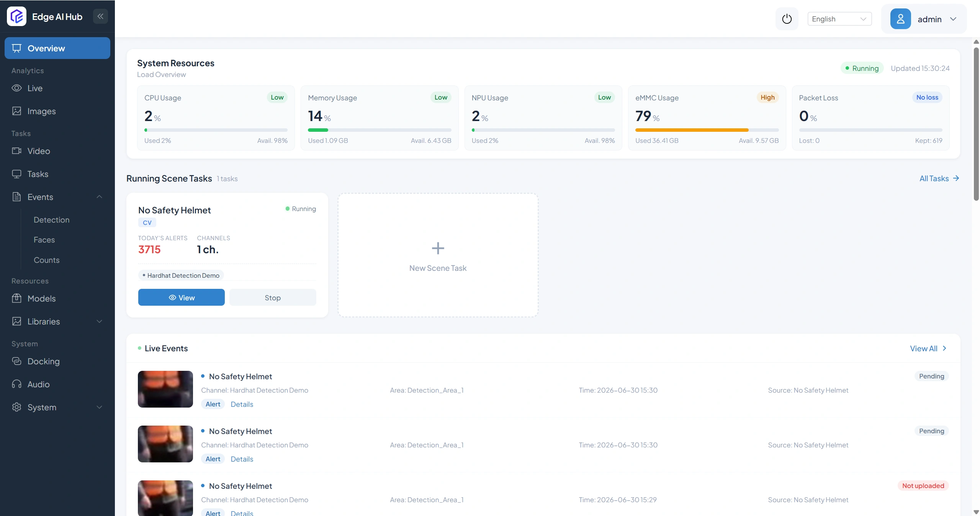Click the CV tag on task card
The height and width of the screenshot is (516, 980).
147,223
